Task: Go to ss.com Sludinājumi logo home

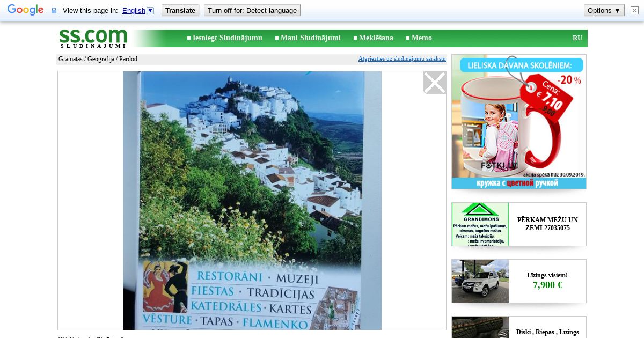Action: 93,38
